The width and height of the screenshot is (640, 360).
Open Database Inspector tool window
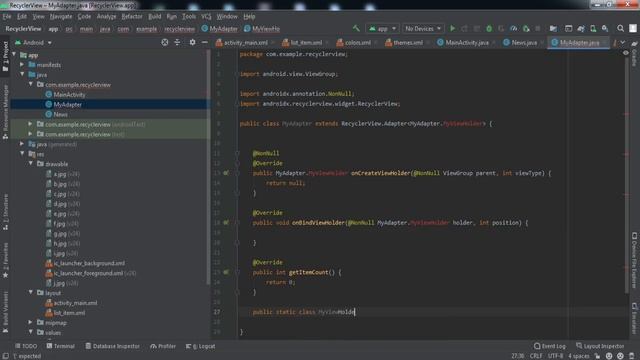tap(112, 346)
